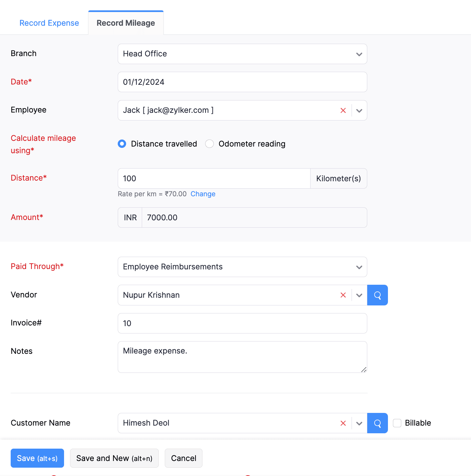
Task: Clear the Vendor Nupur Krishnan selection
Action: 343,295
